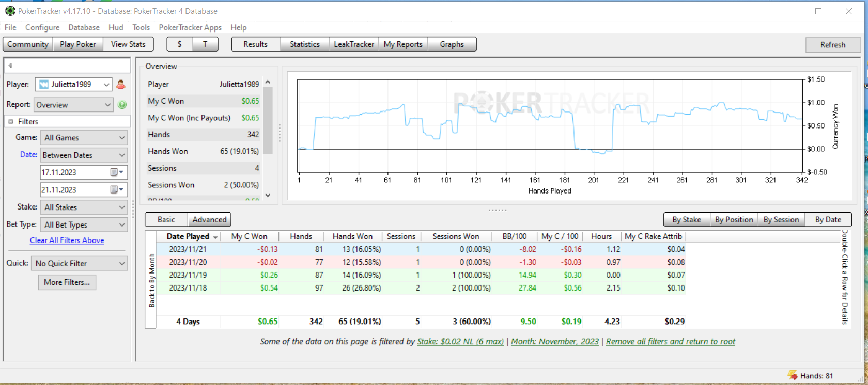
Task: Click Clear All Filters Above link
Action: click(x=67, y=240)
